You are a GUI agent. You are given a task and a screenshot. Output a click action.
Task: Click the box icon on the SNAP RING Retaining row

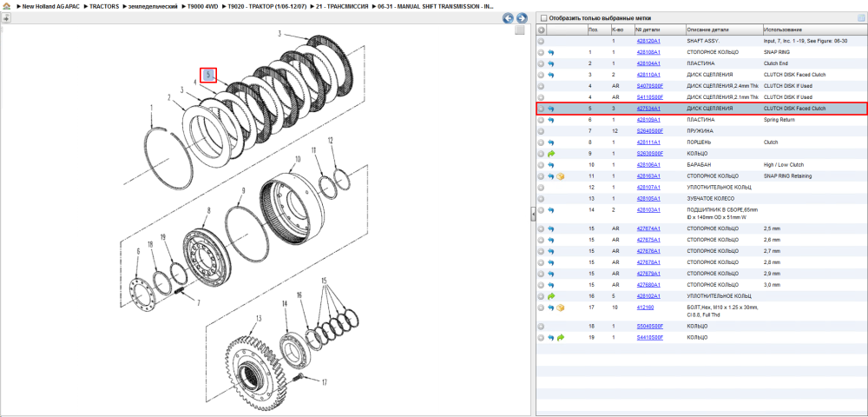coord(560,176)
